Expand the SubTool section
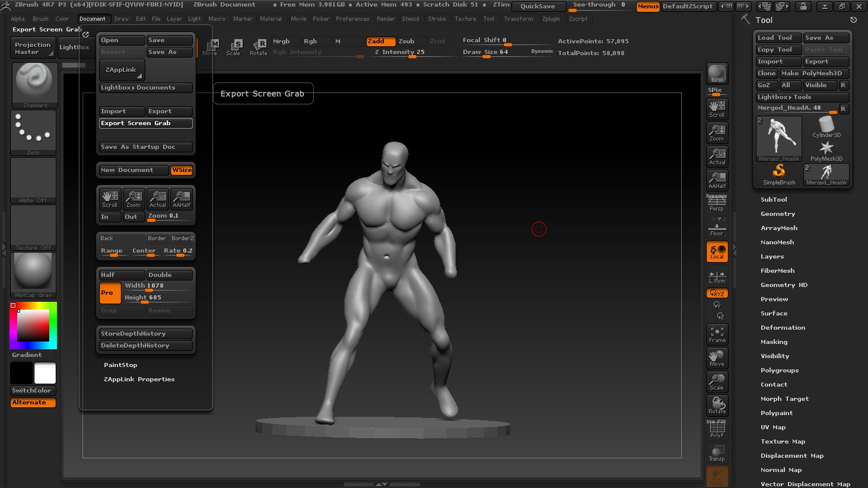The image size is (868, 488). click(x=774, y=200)
